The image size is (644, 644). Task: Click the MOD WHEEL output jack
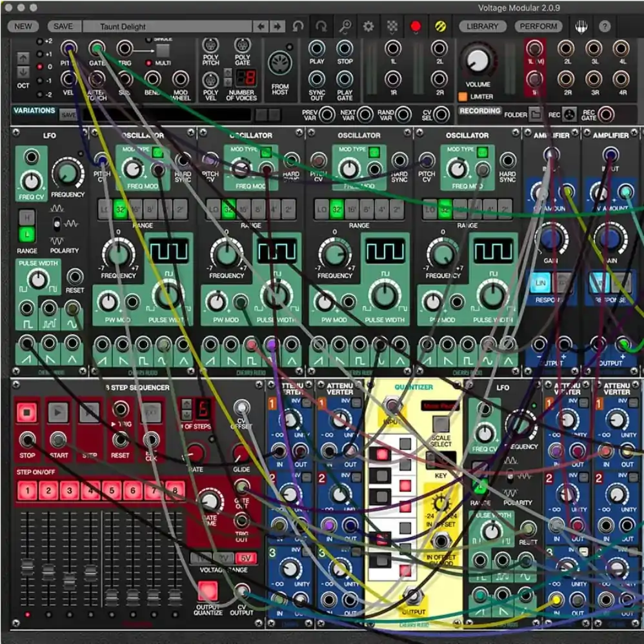pyautogui.click(x=181, y=79)
